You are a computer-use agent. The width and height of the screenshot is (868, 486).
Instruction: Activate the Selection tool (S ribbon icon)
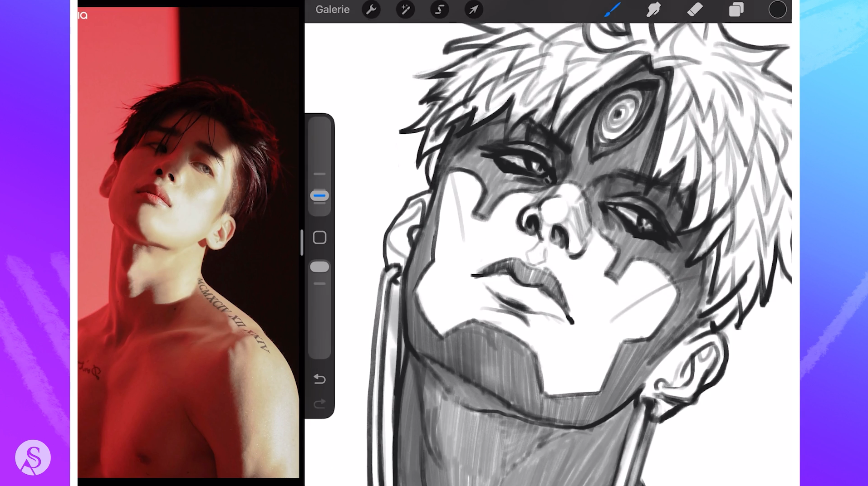click(x=439, y=10)
